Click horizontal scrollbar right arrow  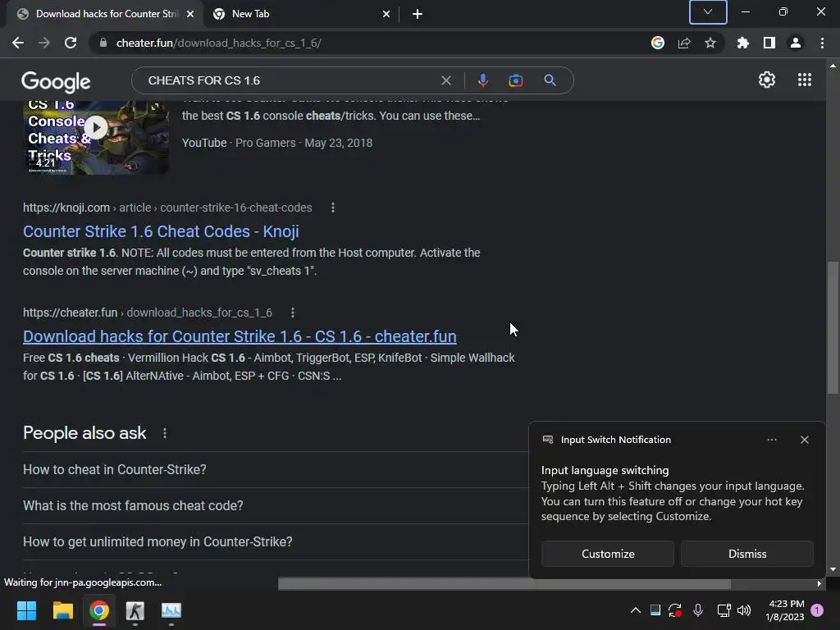tap(819, 583)
